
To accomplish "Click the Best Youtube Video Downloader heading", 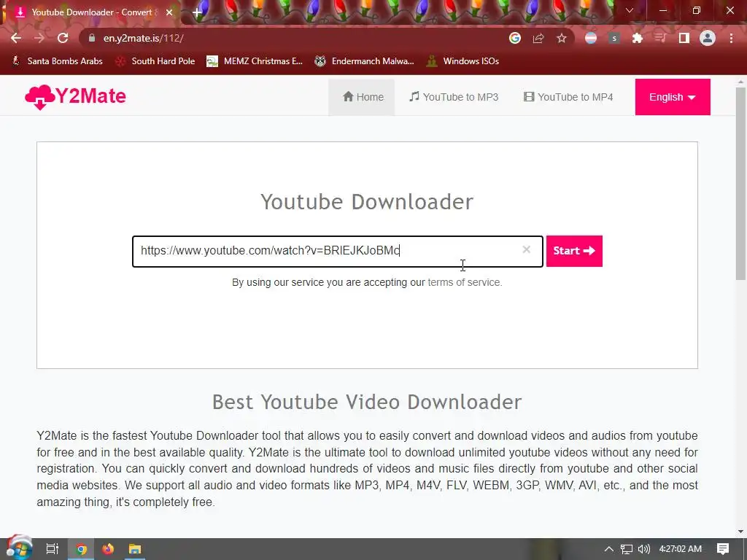I will [x=367, y=402].
